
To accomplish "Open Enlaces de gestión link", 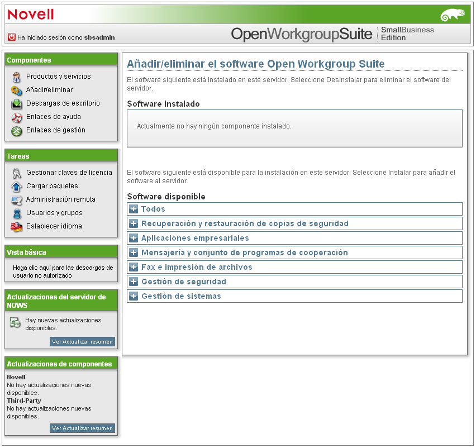I will tap(55, 130).
